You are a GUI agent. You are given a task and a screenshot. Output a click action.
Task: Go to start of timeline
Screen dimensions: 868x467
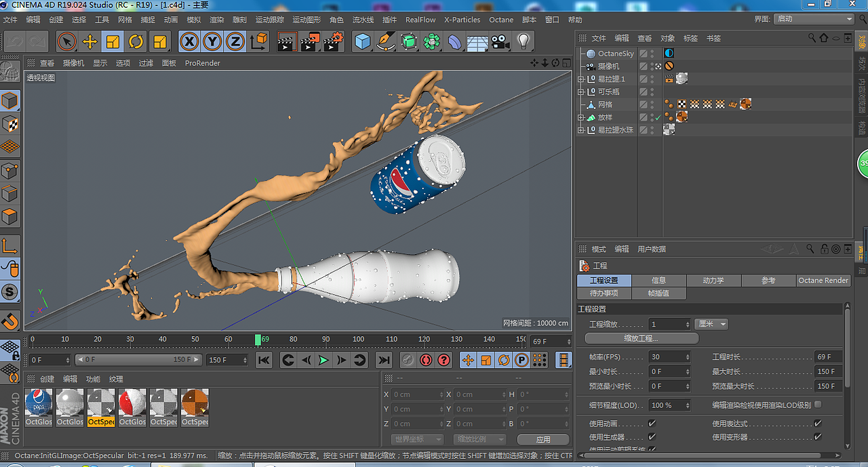click(x=264, y=360)
